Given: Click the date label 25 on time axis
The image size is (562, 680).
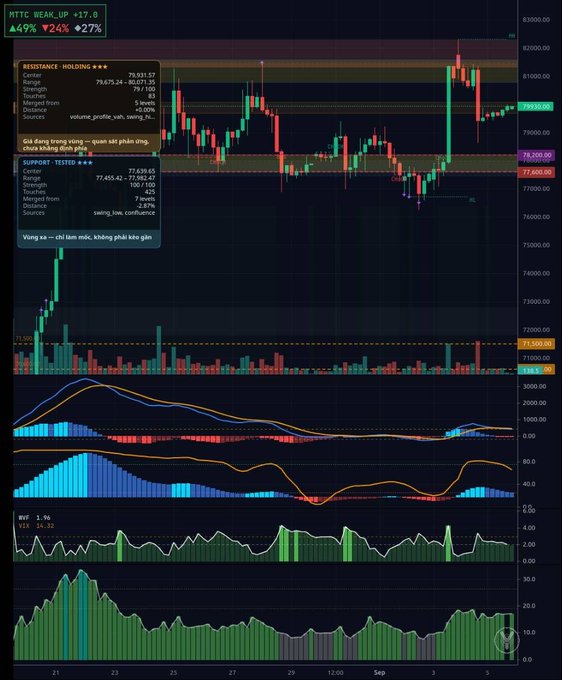Looking at the screenshot, I should (x=173, y=673).
